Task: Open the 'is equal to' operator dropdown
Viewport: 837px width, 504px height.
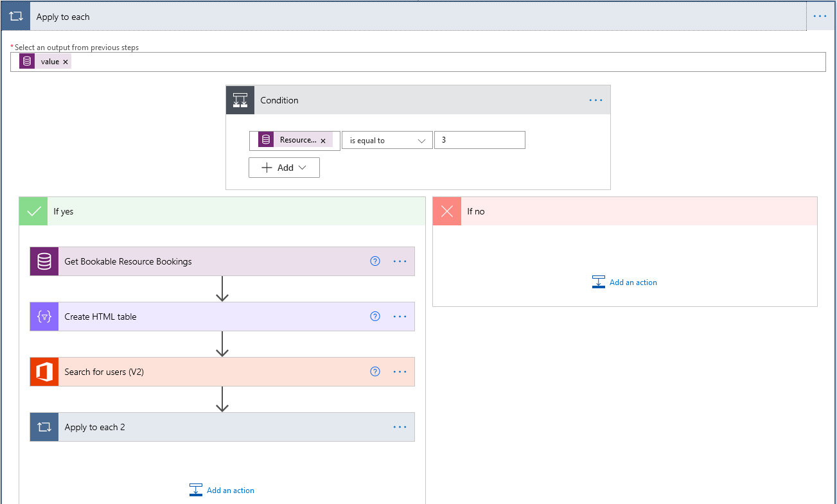Action: tap(387, 140)
